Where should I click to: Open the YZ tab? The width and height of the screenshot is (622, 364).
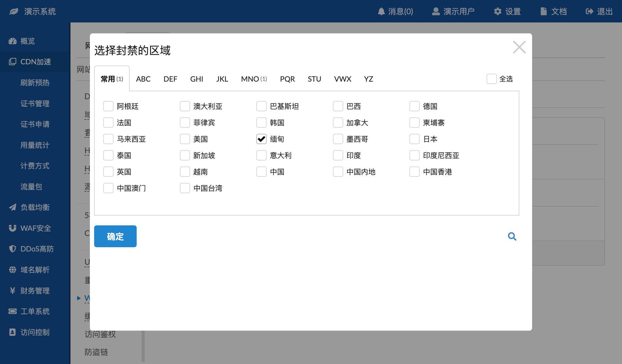pyautogui.click(x=368, y=79)
